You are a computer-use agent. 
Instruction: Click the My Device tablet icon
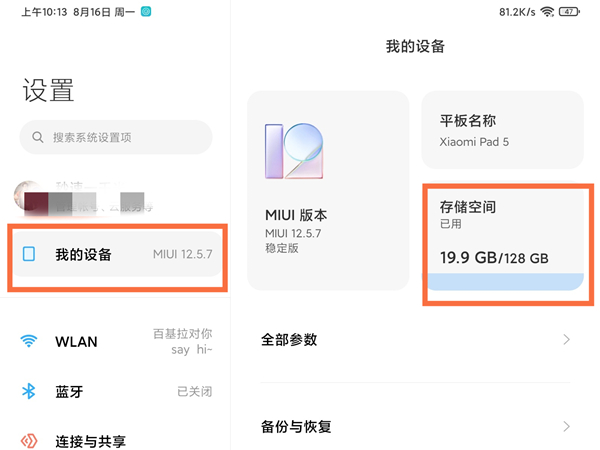tap(29, 254)
